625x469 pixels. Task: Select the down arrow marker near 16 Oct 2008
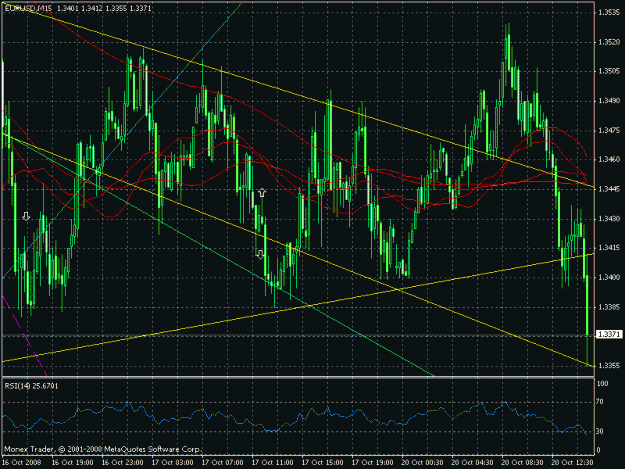point(26,216)
